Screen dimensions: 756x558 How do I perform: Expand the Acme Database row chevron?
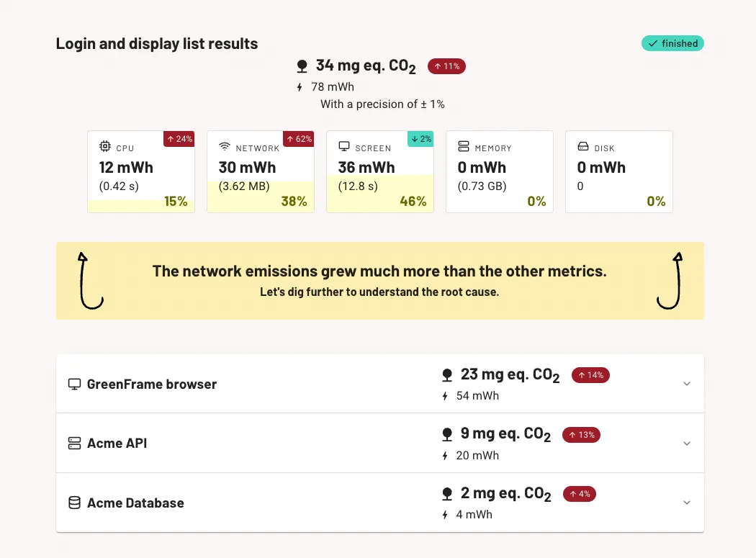tap(687, 503)
